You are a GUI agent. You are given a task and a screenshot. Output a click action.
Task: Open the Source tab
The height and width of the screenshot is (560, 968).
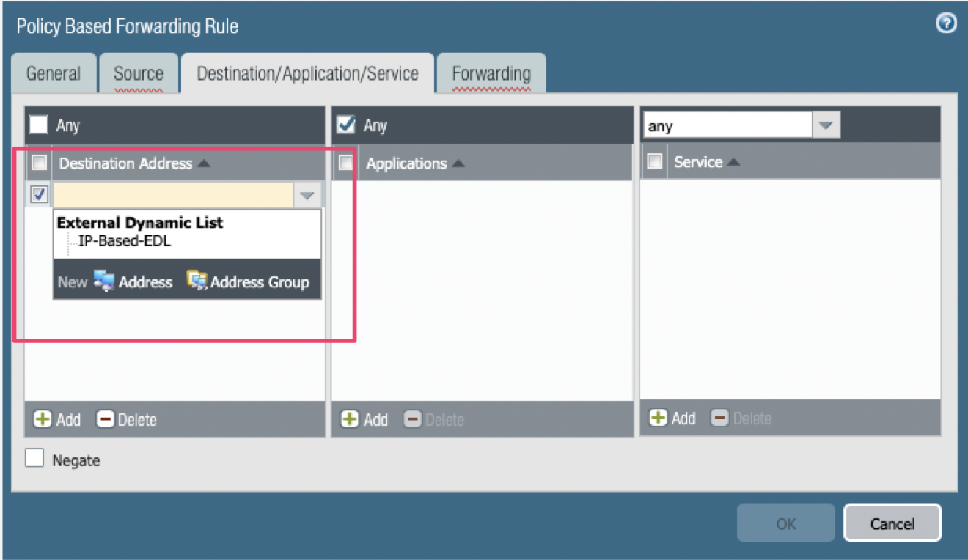pyautogui.click(x=139, y=73)
